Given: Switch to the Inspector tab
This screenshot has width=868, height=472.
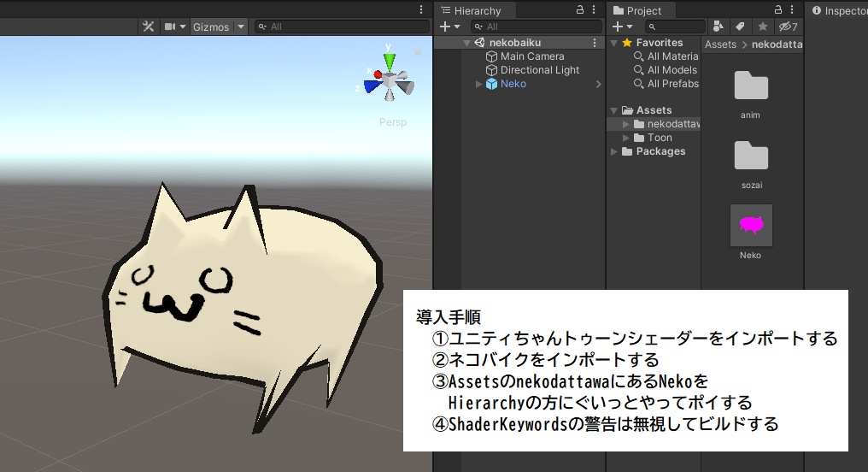Looking at the screenshot, I should tap(839, 10).
